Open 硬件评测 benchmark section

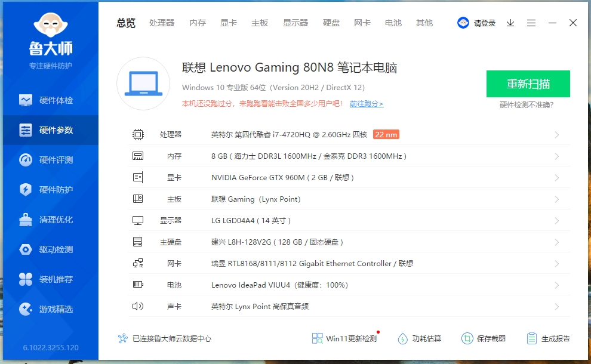[51, 160]
